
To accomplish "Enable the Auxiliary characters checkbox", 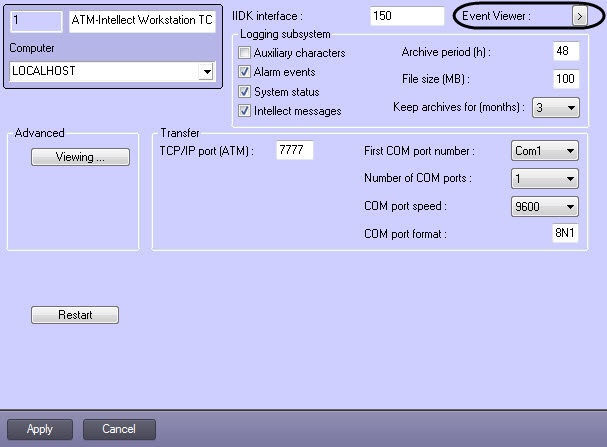I will pyautogui.click(x=244, y=52).
